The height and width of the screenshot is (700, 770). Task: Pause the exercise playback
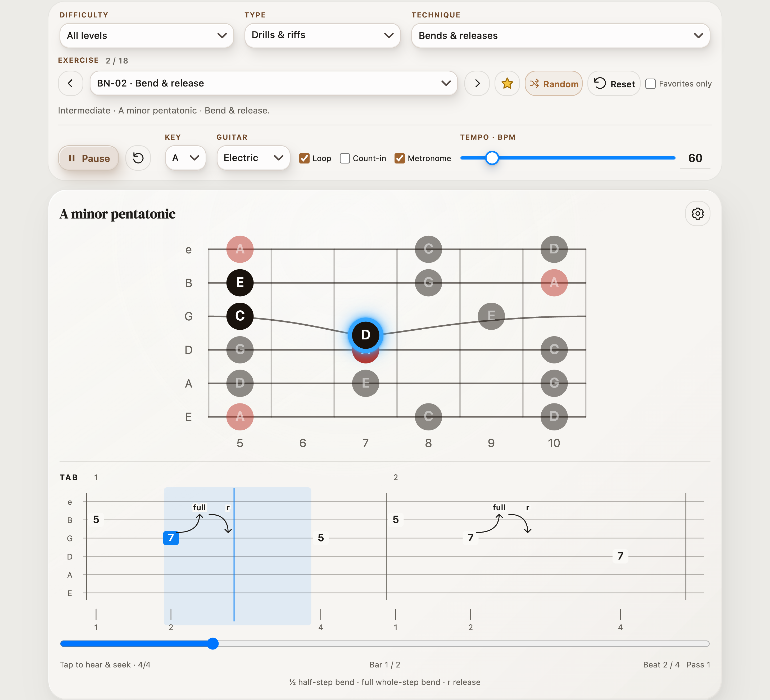(x=88, y=158)
